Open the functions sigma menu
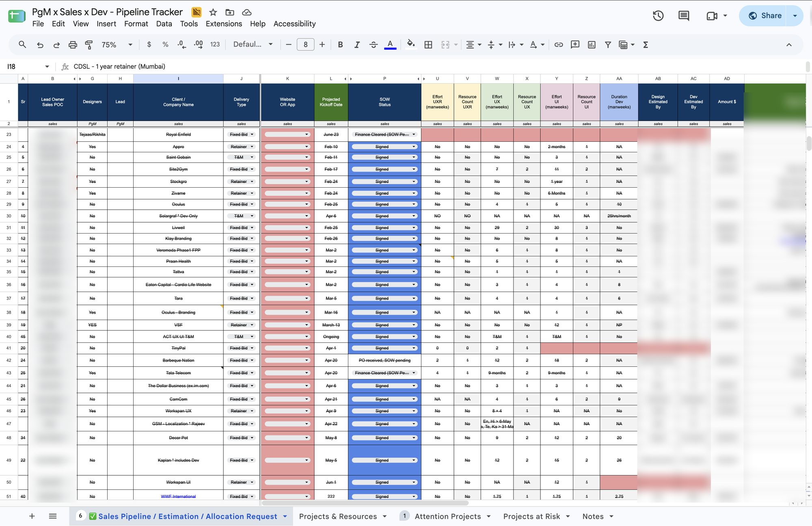This screenshot has height=526, width=812. pos(646,45)
